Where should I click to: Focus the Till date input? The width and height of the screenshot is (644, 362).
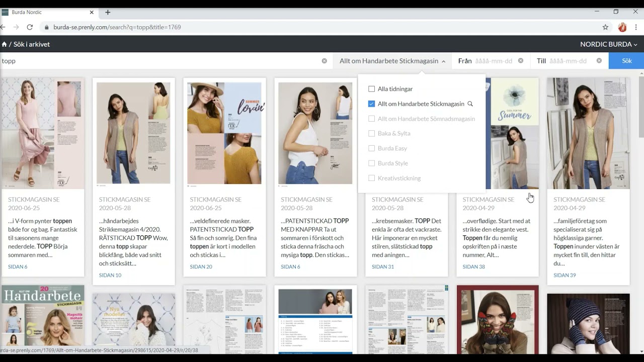click(569, 61)
